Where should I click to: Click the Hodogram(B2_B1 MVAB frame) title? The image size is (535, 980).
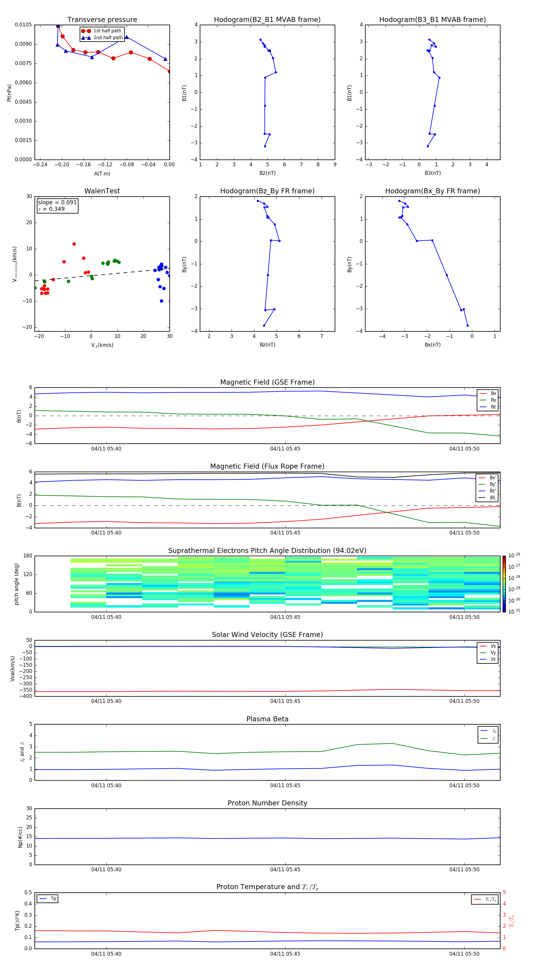267,20
